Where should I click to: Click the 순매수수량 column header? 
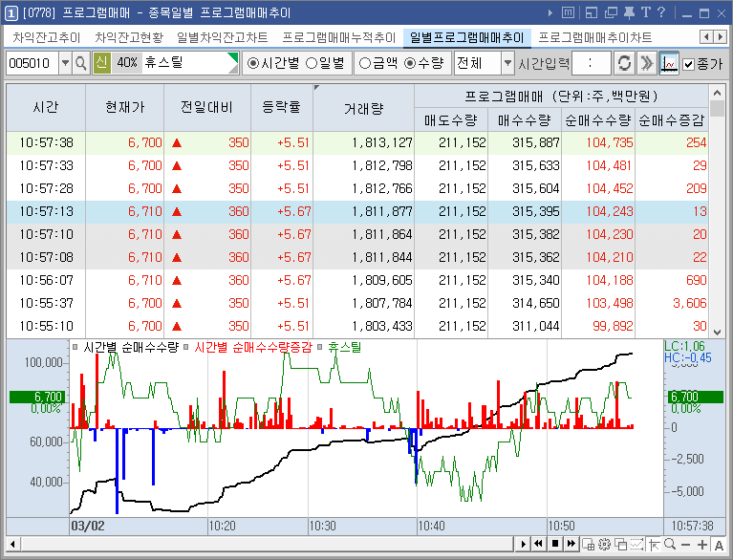point(598,120)
